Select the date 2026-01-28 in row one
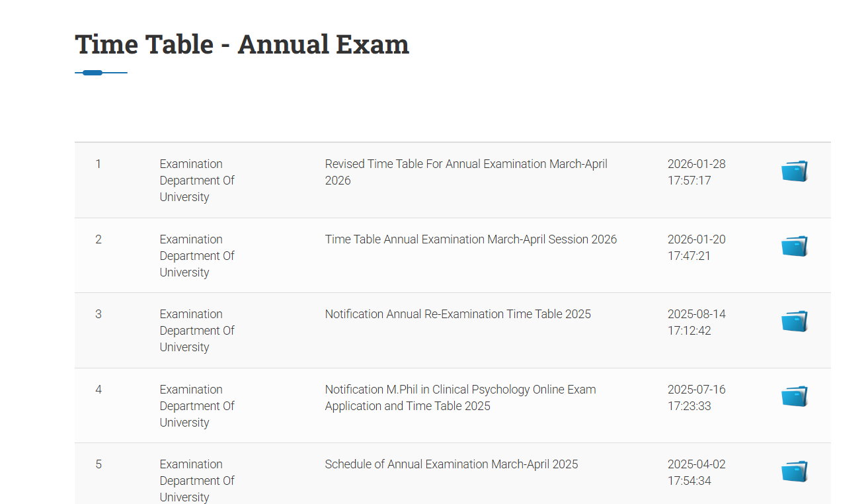 tap(697, 172)
